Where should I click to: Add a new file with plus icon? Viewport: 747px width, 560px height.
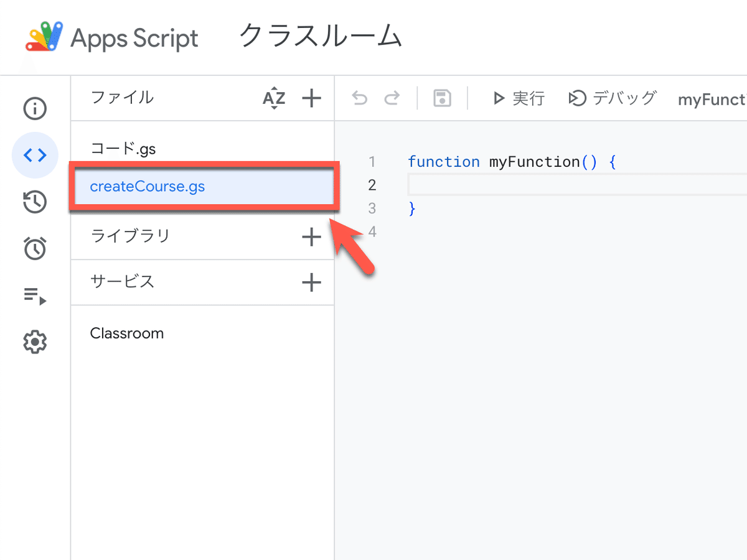click(311, 98)
